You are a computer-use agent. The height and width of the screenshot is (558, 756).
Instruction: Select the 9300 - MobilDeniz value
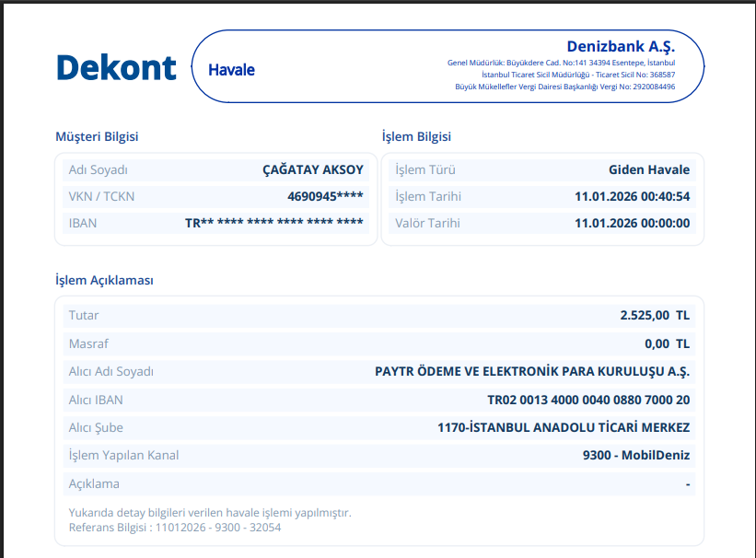click(x=636, y=455)
